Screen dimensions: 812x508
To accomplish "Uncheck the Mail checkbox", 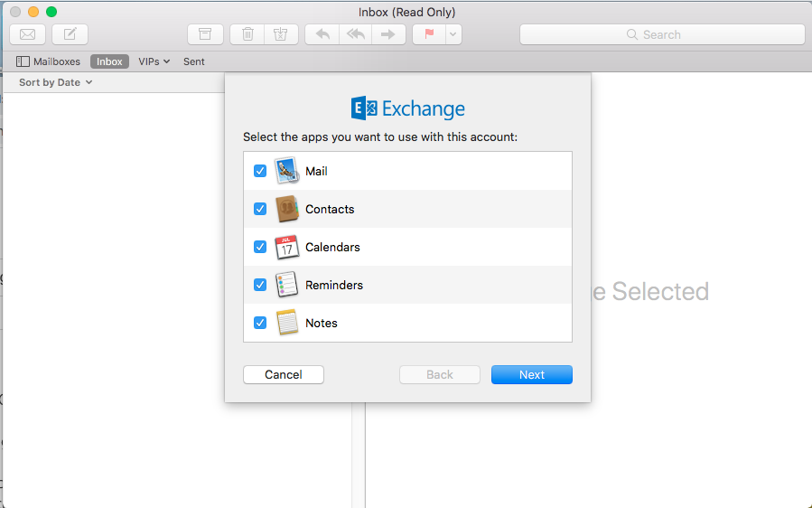I will tap(260, 171).
